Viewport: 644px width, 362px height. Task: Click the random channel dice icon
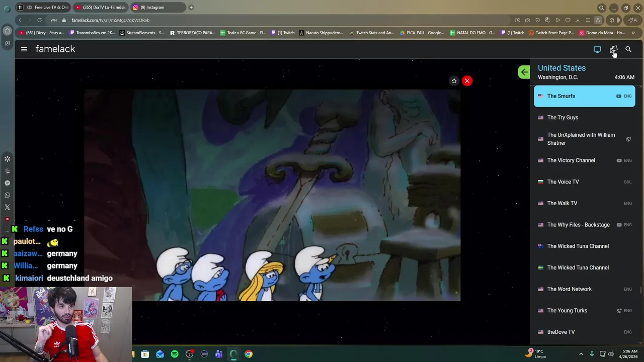coord(613,49)
